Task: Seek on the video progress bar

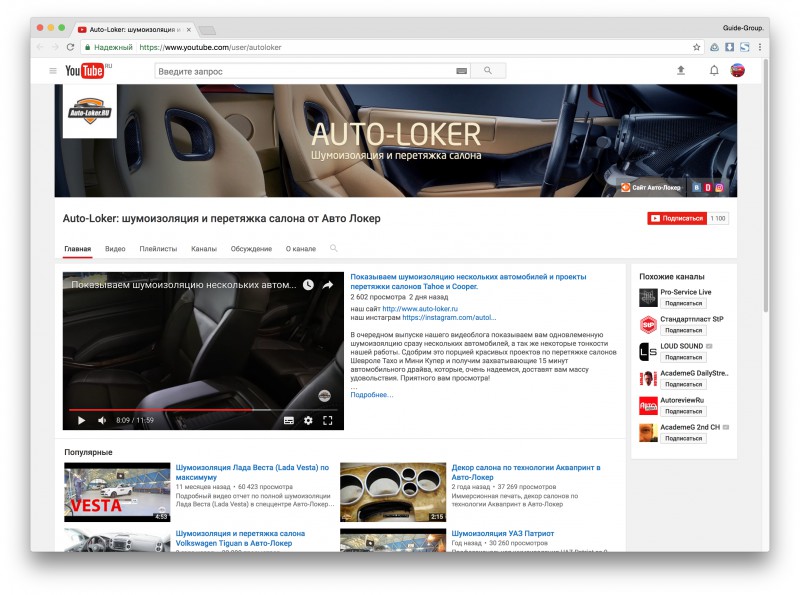Action: coord(203,409)
